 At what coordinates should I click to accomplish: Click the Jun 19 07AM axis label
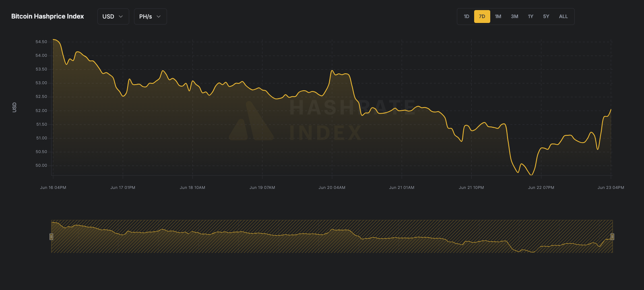click(x=262, y=188)
